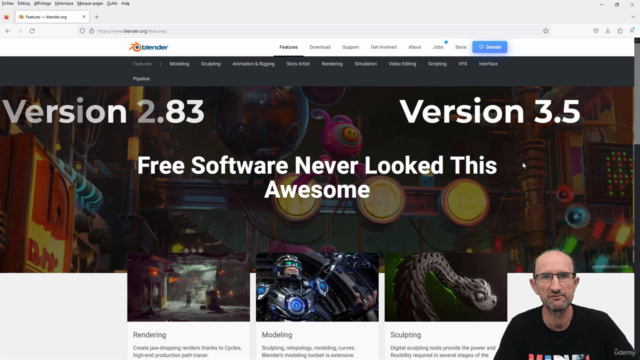Image resolution: width=640 pixels, height=360 pixels.
Task: Click the Firefox view icon left of tab
Action: 6,17
